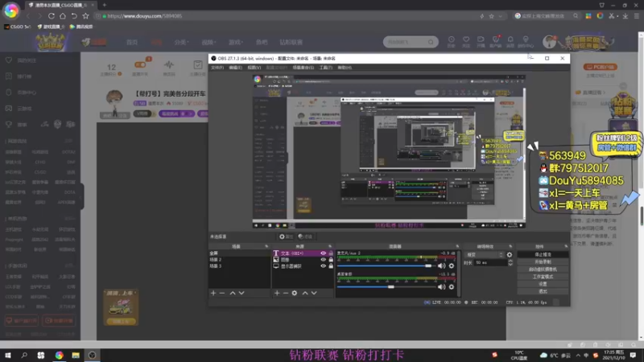Click the browser undo-close-tab icon

click(74, 16)
